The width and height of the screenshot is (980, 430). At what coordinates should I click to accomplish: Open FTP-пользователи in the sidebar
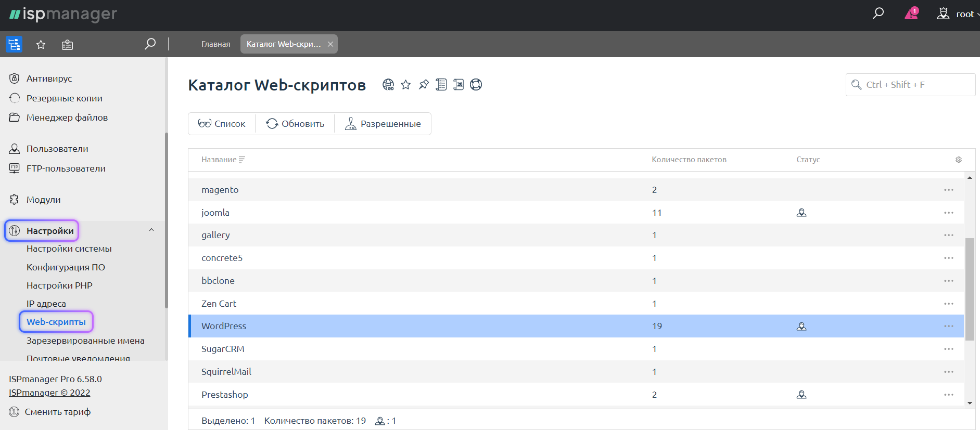(66, 168)
